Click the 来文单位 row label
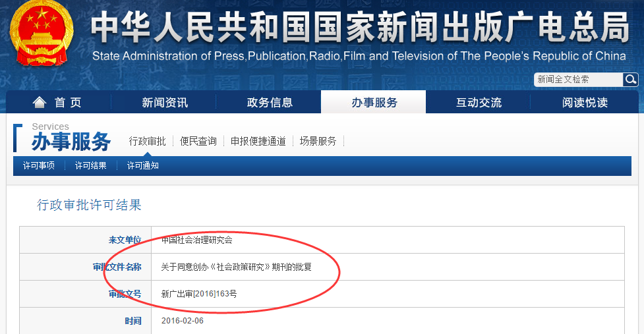 [125, 240]
